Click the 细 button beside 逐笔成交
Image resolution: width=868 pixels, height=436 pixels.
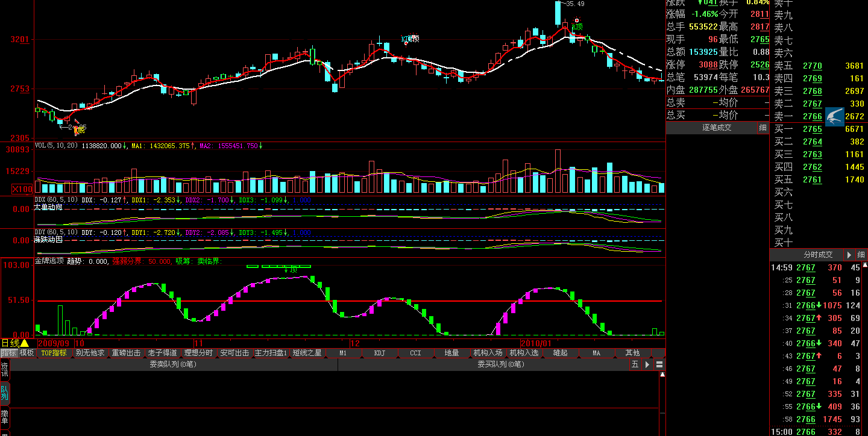coord(763,128)
